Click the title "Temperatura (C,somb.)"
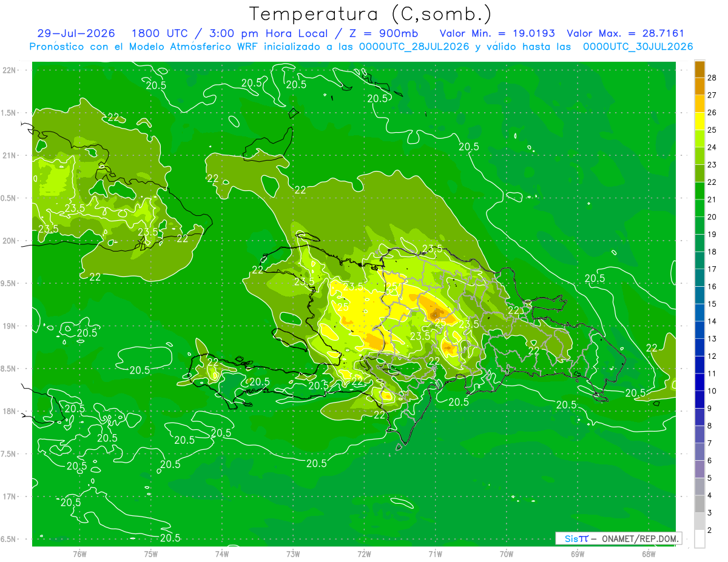 [x=370, y=14]
